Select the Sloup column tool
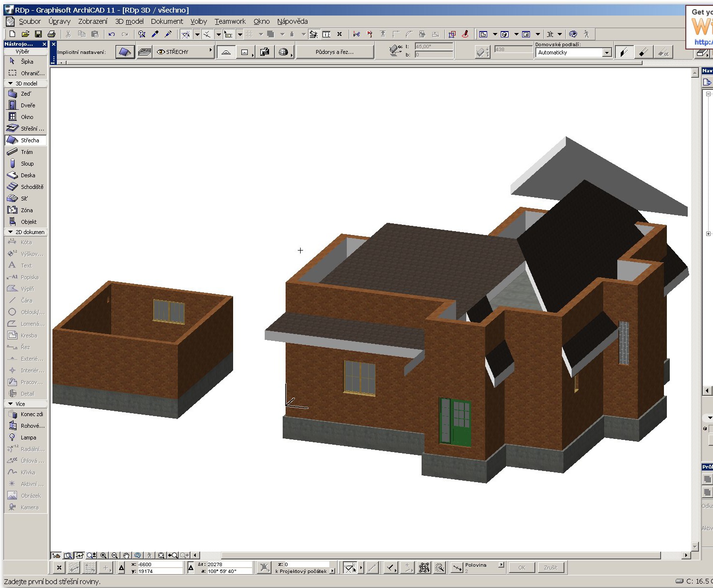 pos(26,164)
